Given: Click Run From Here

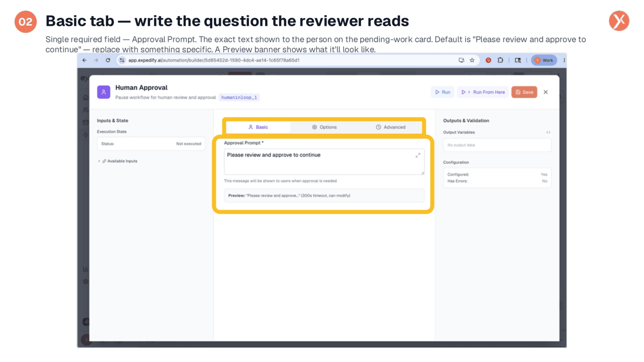Looking at the screenshot, I should 483,92.
